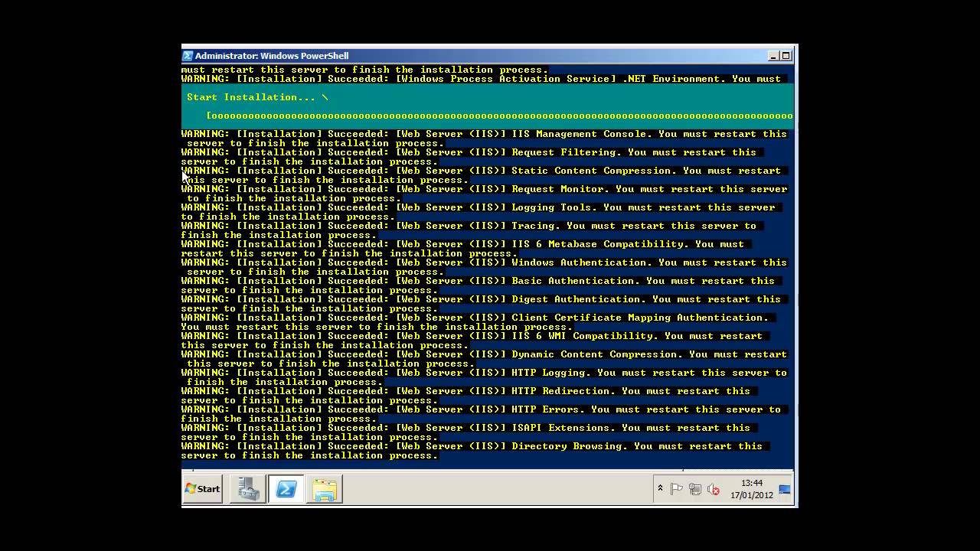Show hidden tray icons arrow
Screen dimensions: 980x551
coord(660,488)
